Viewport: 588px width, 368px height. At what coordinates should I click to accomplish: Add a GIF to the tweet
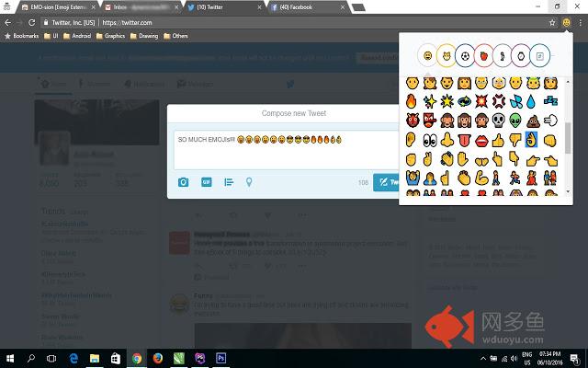[x=207, y=182]
